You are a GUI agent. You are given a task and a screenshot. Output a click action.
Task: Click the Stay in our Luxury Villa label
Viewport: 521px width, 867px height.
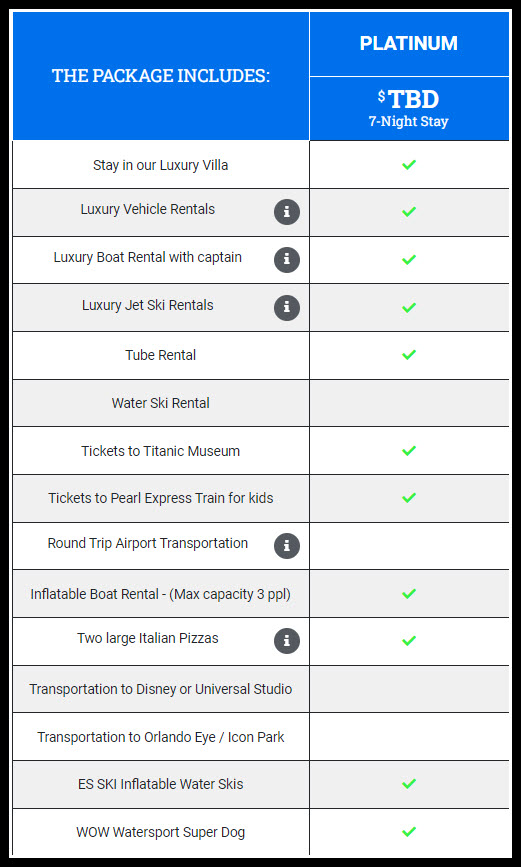(160, 165)
